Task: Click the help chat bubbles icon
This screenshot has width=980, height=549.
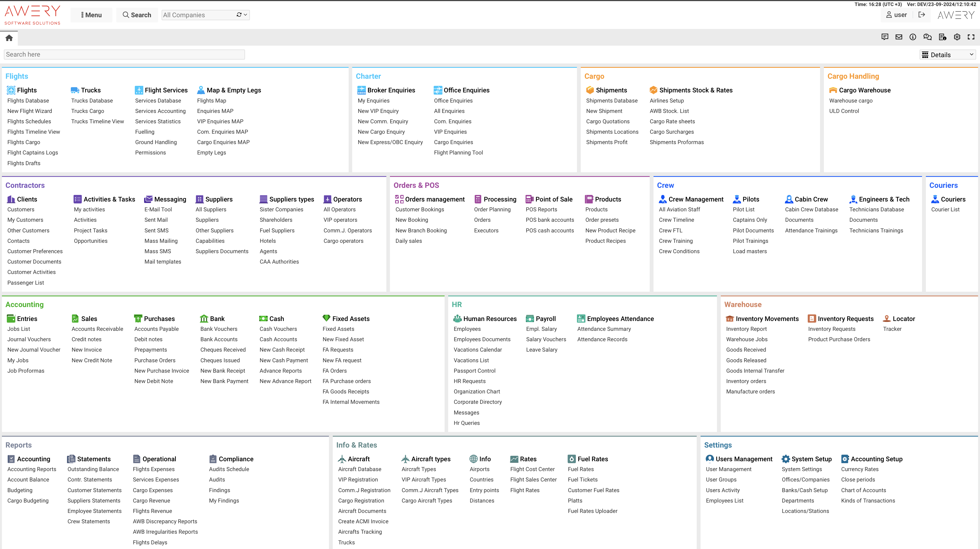Action: pos(927,37)
